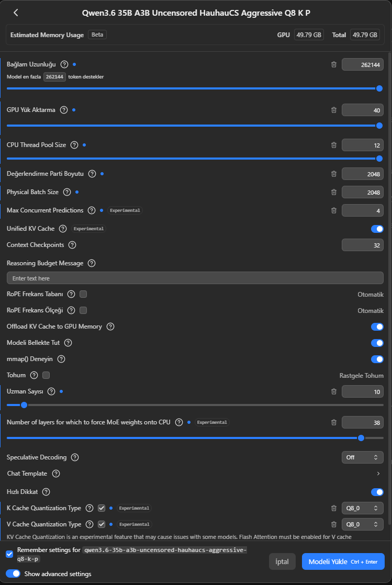Open help for Context Checkpoints
392x585 pixels.
(x=72, y=245)
